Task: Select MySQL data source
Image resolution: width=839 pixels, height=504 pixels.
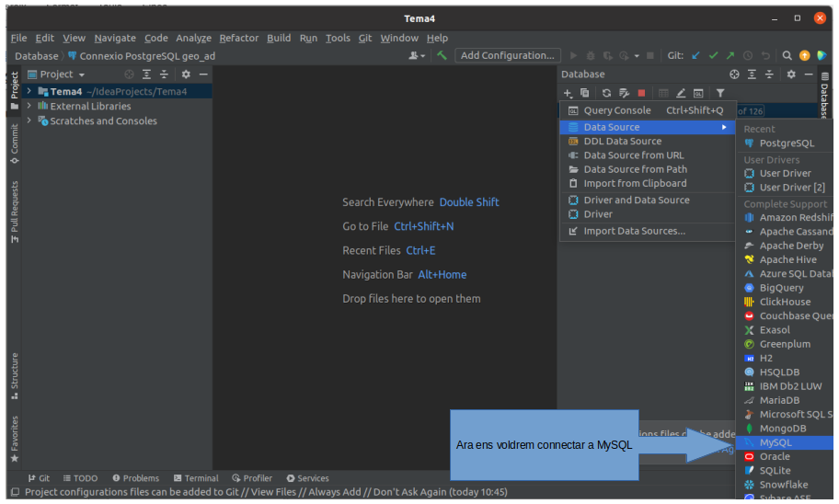Action: click(x=785, y=442)
